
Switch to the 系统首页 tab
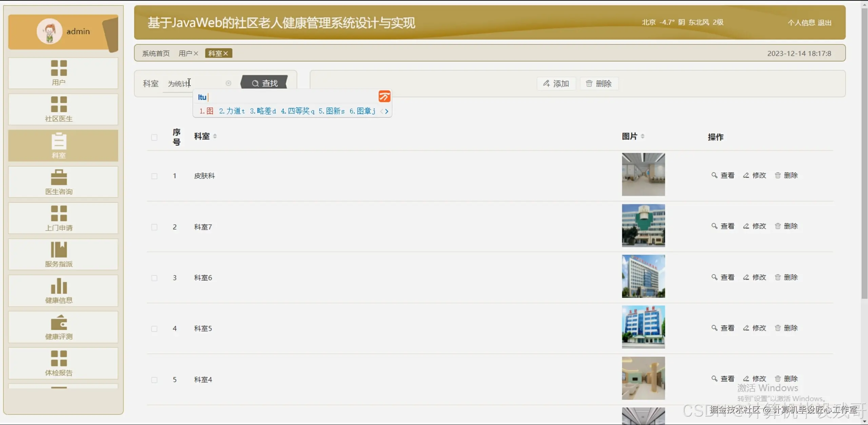pyautogui.click(x=156, y=54)
